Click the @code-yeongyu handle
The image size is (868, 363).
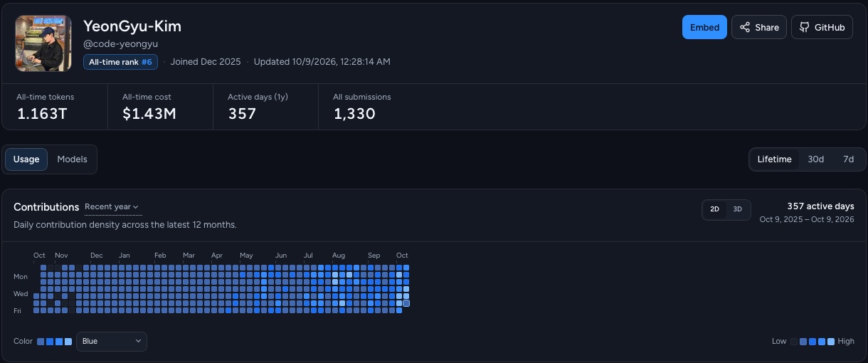tap(121, 44)
